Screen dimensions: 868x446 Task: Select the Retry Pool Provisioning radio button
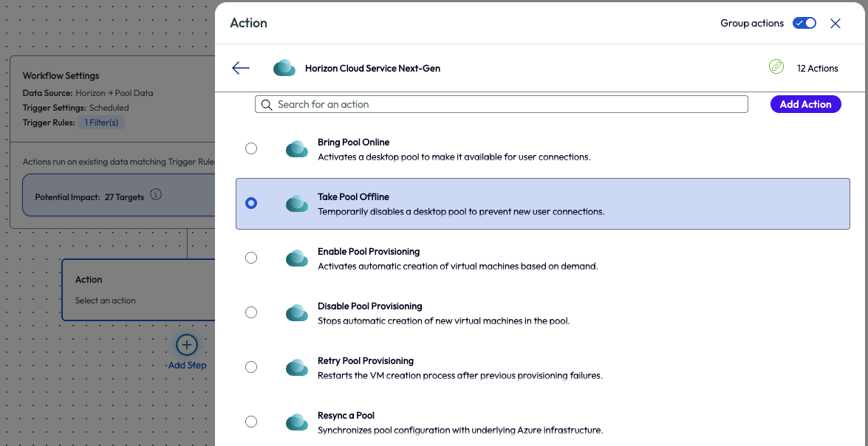pyautogui.click(x=251, y=367)
